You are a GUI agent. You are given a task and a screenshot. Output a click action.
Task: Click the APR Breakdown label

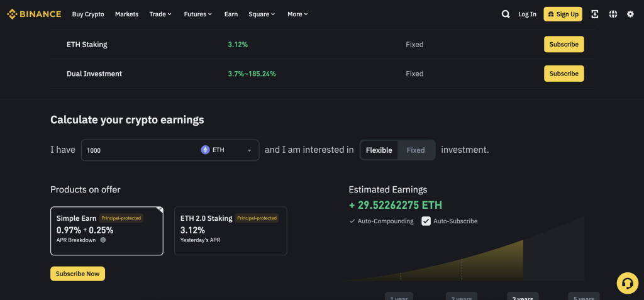pyautogui.click(x=76, y=240)
